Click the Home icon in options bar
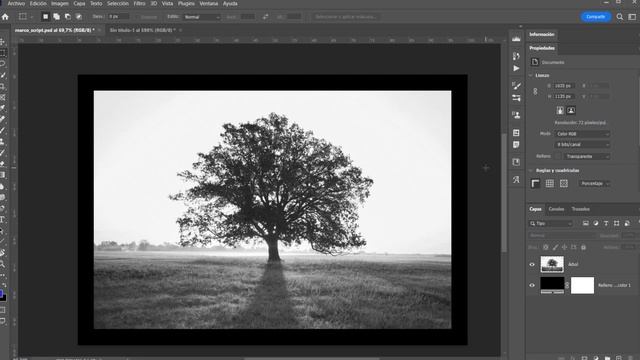640x360 pixels. point(5,17)
